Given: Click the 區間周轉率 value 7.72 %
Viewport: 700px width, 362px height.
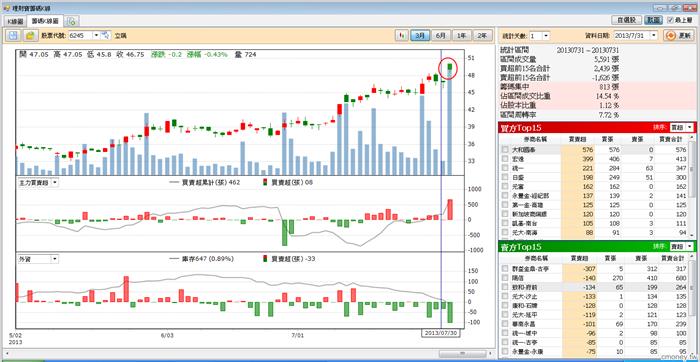Looking at the screenshot, I should coord(609,115).
